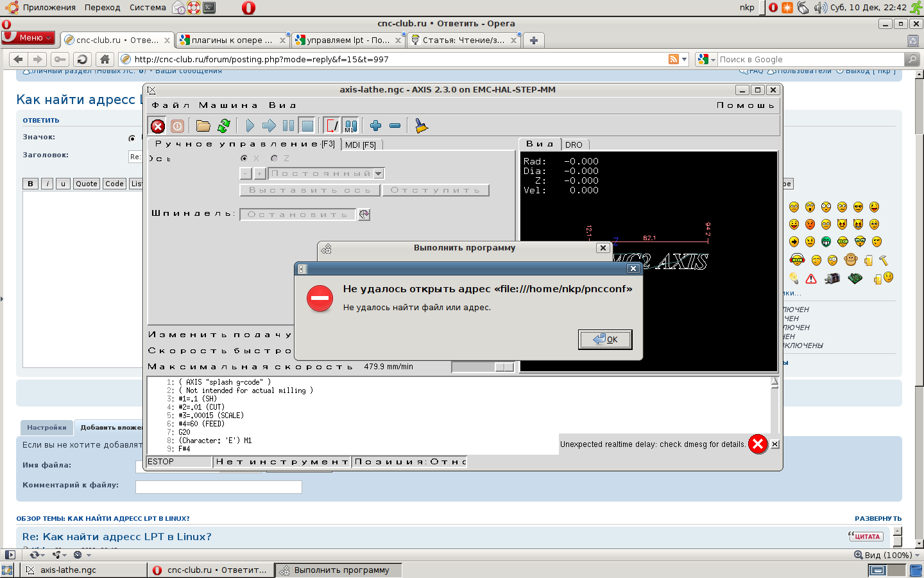Switch to the плагины к опере tab
The height and width of the screenshot is (578, 924).
point(232,40)
